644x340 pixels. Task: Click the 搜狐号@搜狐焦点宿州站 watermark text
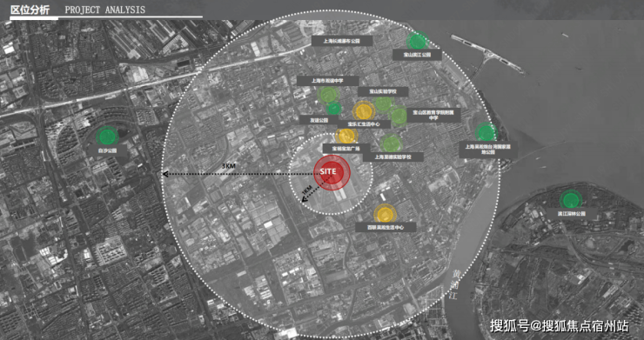tap(559, 326)
